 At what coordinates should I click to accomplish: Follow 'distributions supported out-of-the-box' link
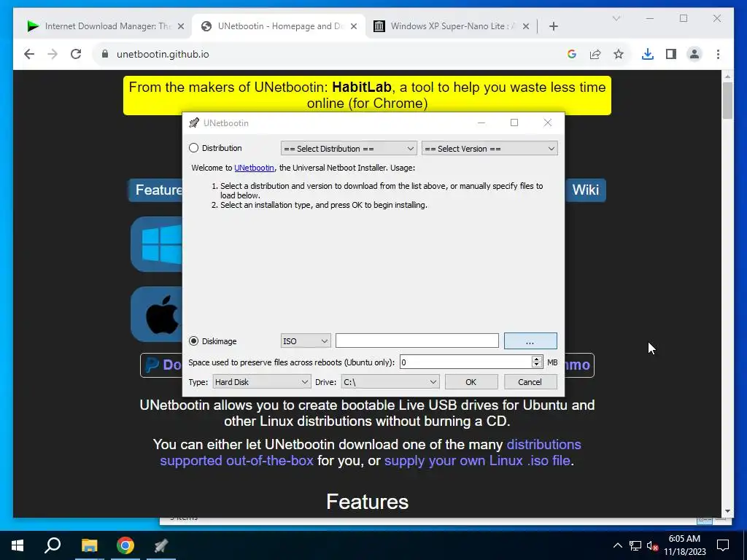(370, 452)
